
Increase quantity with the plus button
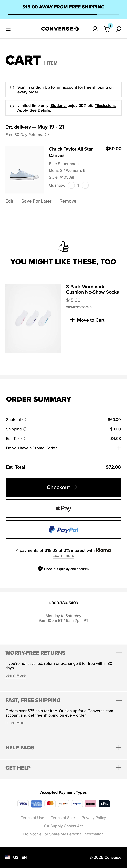click(x=85, y=185)
